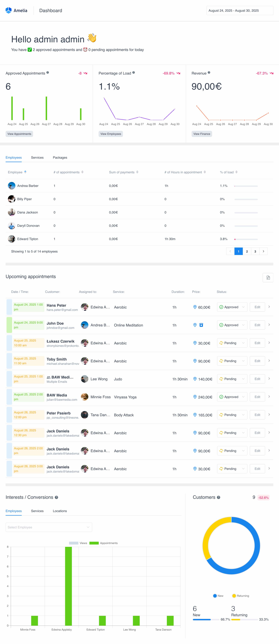The image size is (279, 644).
Task: Open status dropdown for John Doe appointment
Action: (x=232, y=325)
